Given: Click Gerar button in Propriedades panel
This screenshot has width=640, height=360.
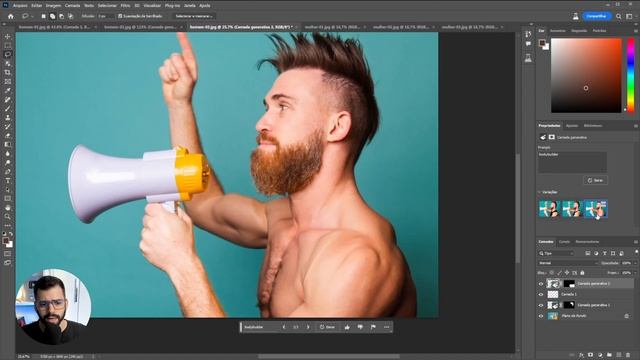Looking at the screenshot, I should point(596,180).
